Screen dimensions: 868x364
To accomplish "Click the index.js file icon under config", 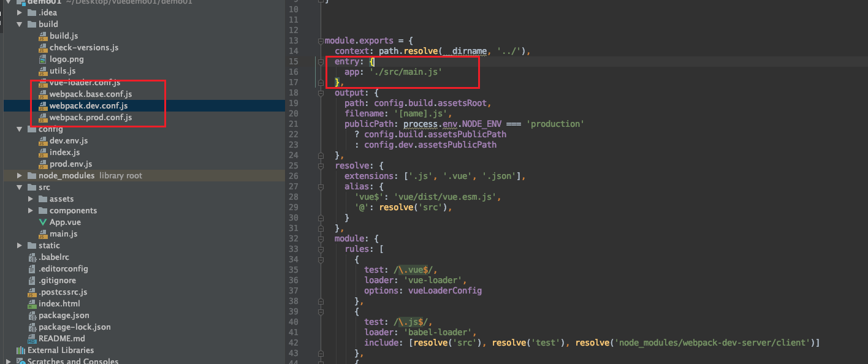I will (43, 153).
